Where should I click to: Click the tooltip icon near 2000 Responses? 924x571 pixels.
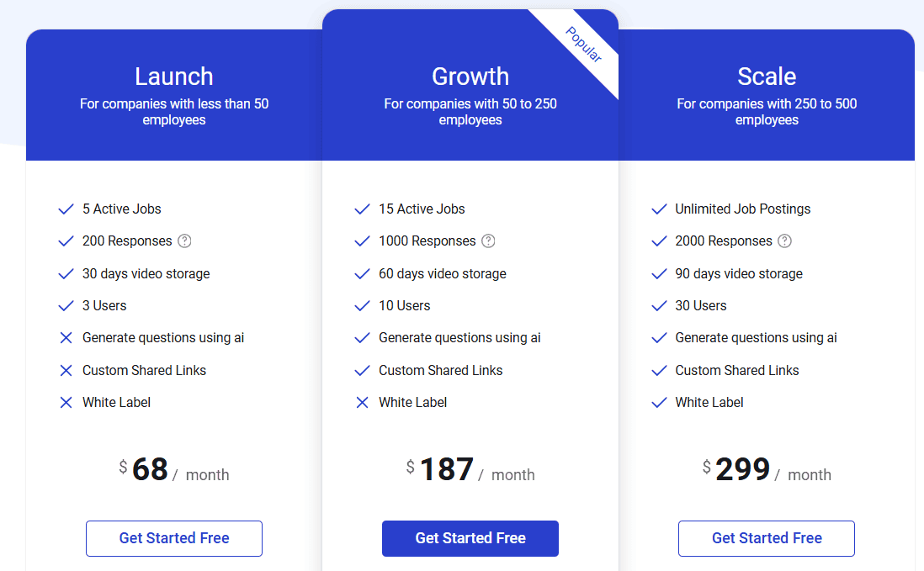coord(784,241)
